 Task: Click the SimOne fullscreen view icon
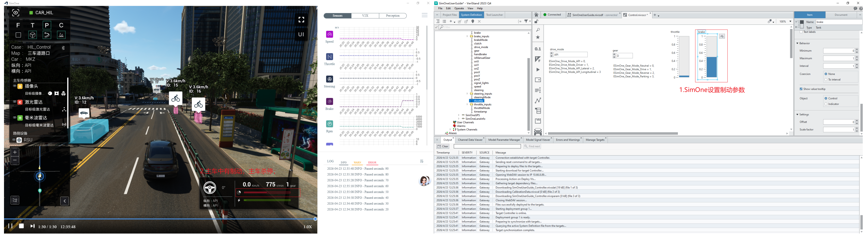coord(301,20)
